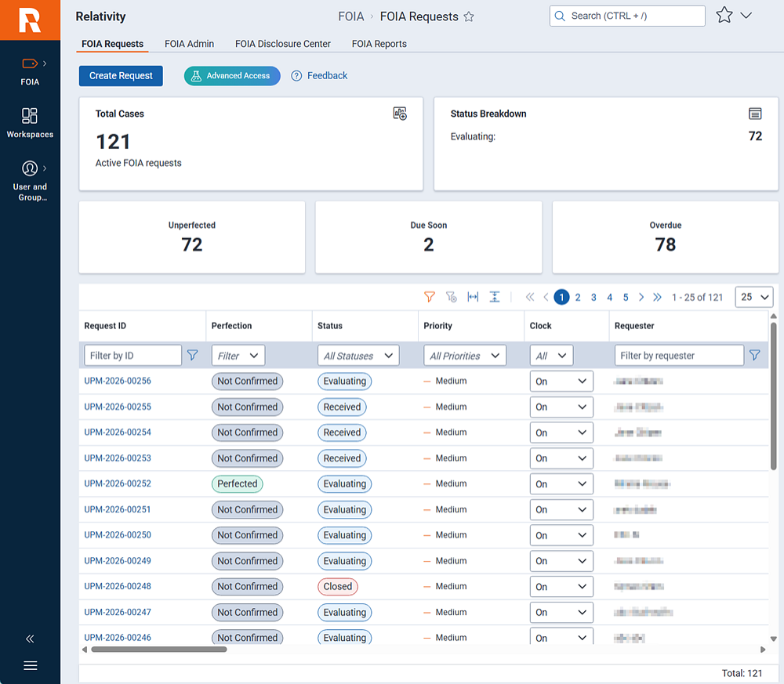Click the Status Breakdown card list icon
This screenshot has width=784, height=684.
pos(755,114)
